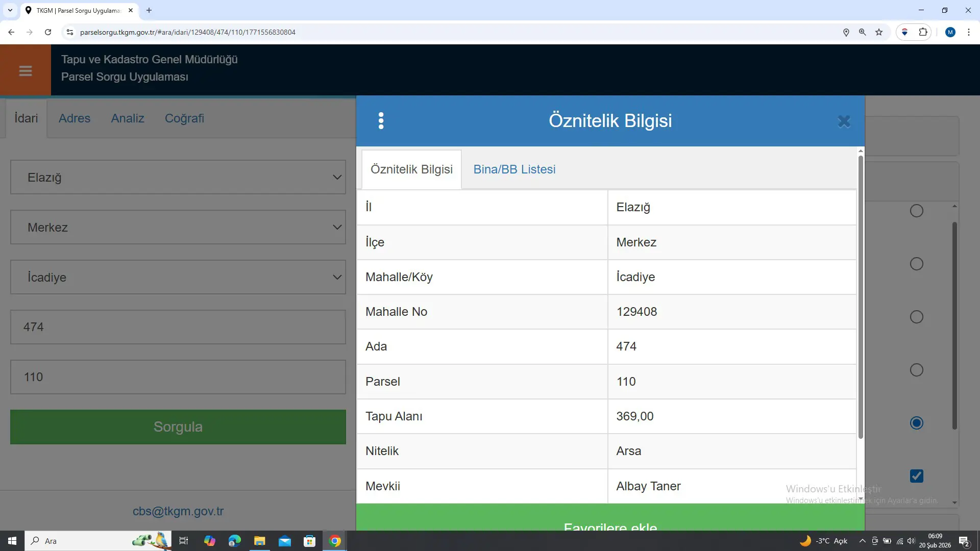
Task: Click the green Sorgula button
Action: click(178, 427)
